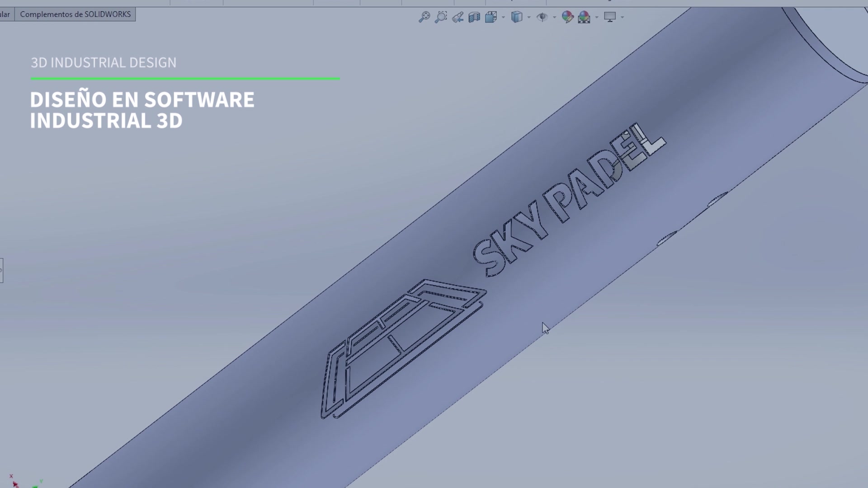
Task: Open the Edit Appearance color ball icon
Action: click(x=568, y=17)
